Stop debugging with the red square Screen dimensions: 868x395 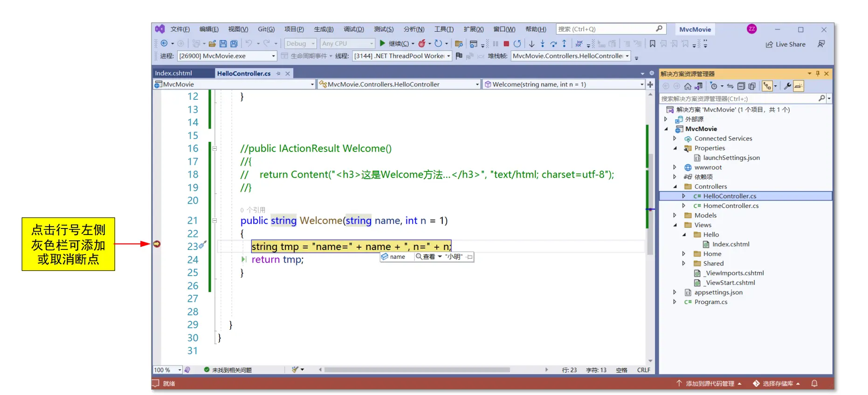coord(506,43)
